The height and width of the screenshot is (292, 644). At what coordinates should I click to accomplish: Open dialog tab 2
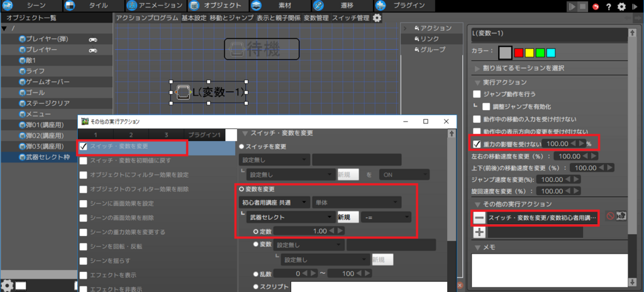point(131,135)
